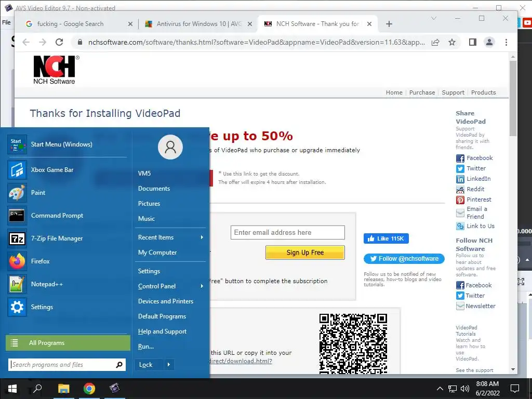
Task: Open File menu in AVS Video Editor
Action: pos(6,22)
